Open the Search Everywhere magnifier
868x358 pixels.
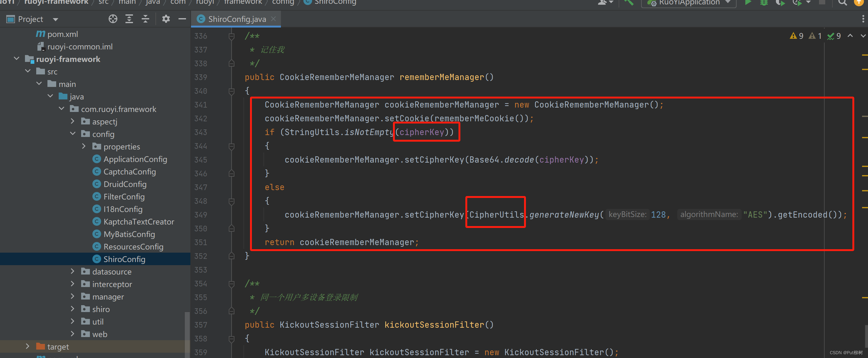click(842, 3)
